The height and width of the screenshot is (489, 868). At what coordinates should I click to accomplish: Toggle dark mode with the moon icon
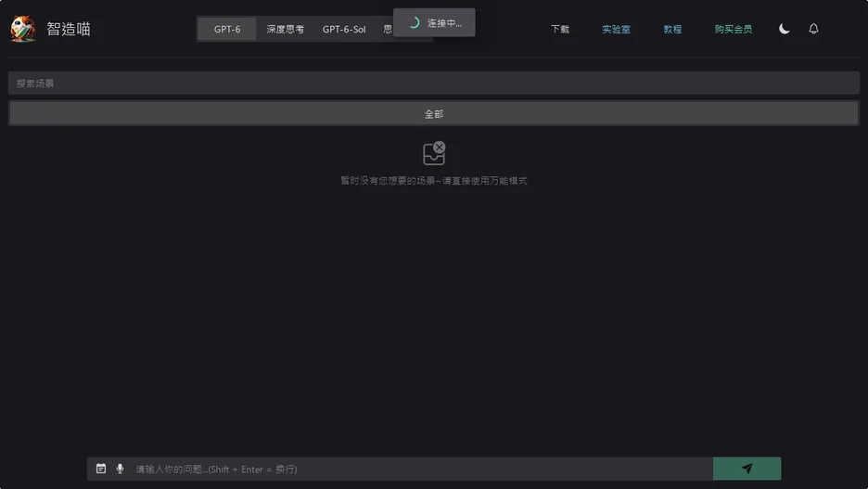click(784, 29)
